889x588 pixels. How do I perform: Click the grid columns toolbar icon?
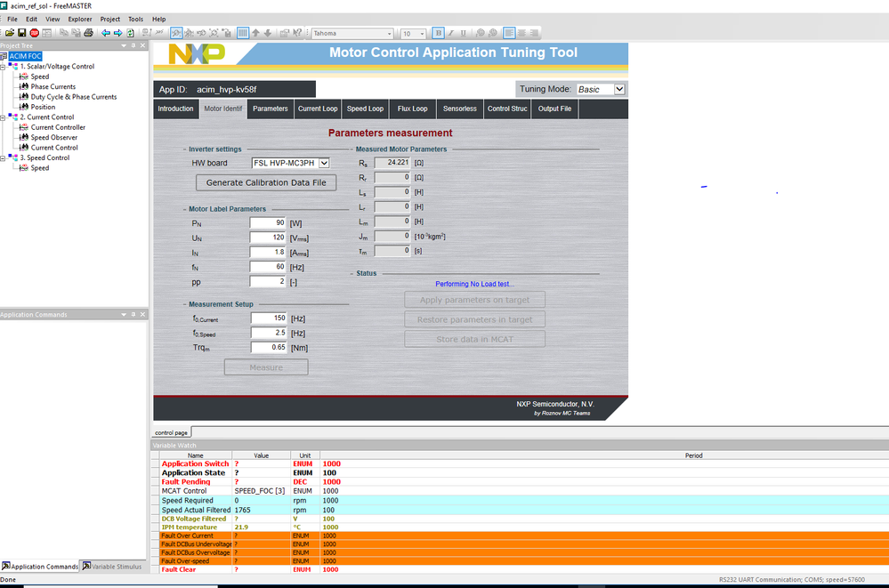click(243, 33)
